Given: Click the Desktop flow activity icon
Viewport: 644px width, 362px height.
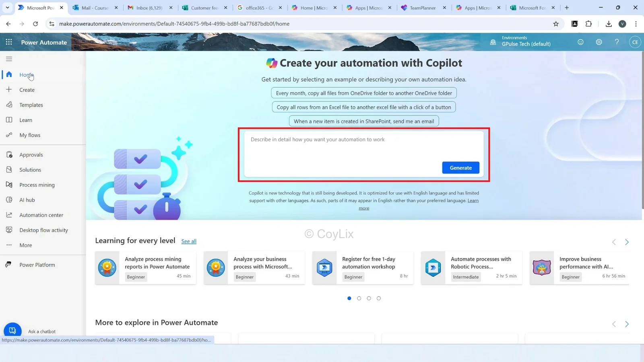Looking at the screenshot, I should tap(9, 230).
